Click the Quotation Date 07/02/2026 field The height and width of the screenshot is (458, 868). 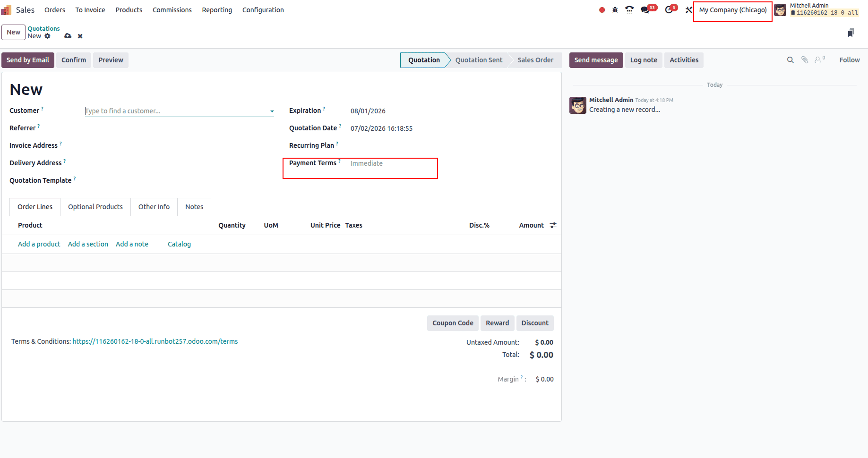click(381, 128)
